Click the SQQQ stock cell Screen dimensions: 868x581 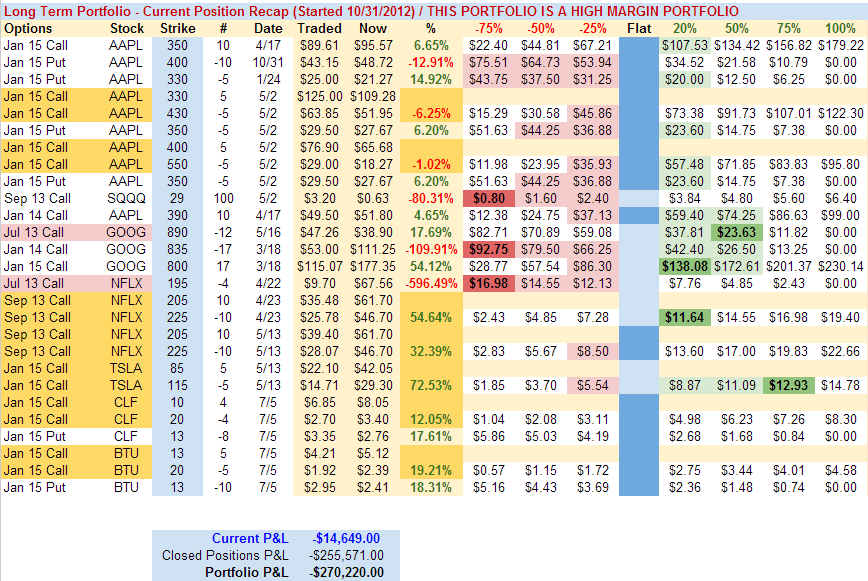(126, 198)
